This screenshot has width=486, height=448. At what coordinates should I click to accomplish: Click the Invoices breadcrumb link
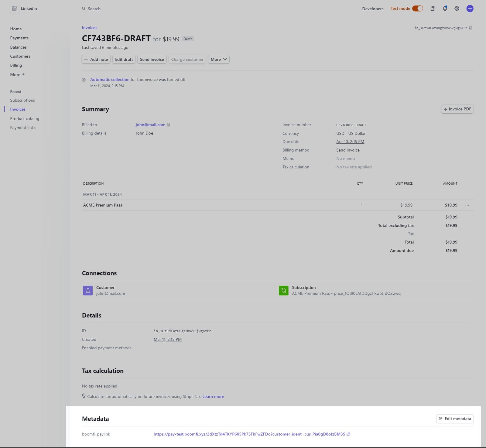click(90, 28)
